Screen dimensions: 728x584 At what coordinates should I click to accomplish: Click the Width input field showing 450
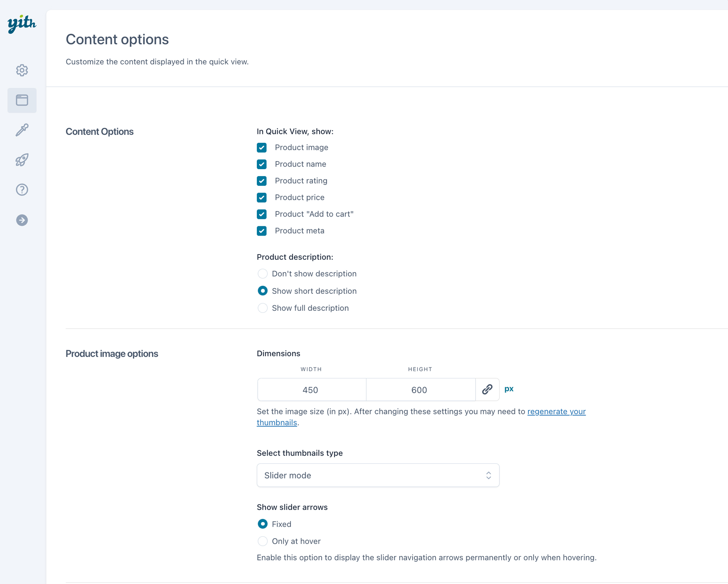click(311, 390)
